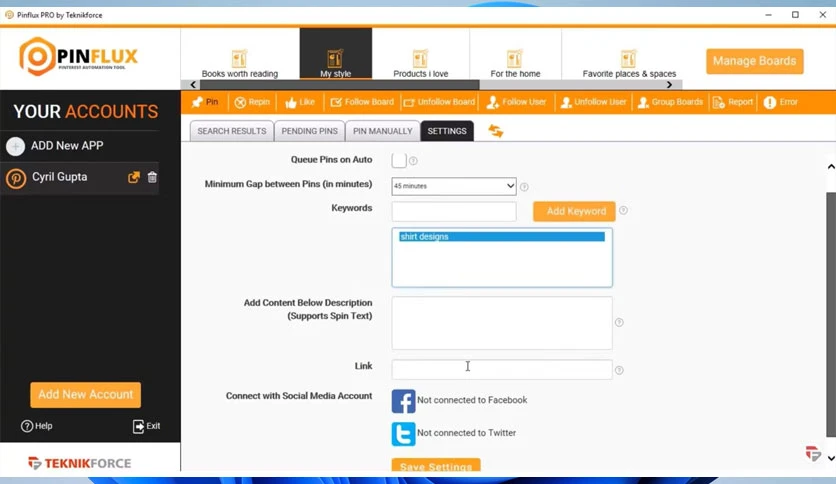This screenshot has height=484, width=836.
Task: Click the Facebook connect icon
Action: coord(403,401)
